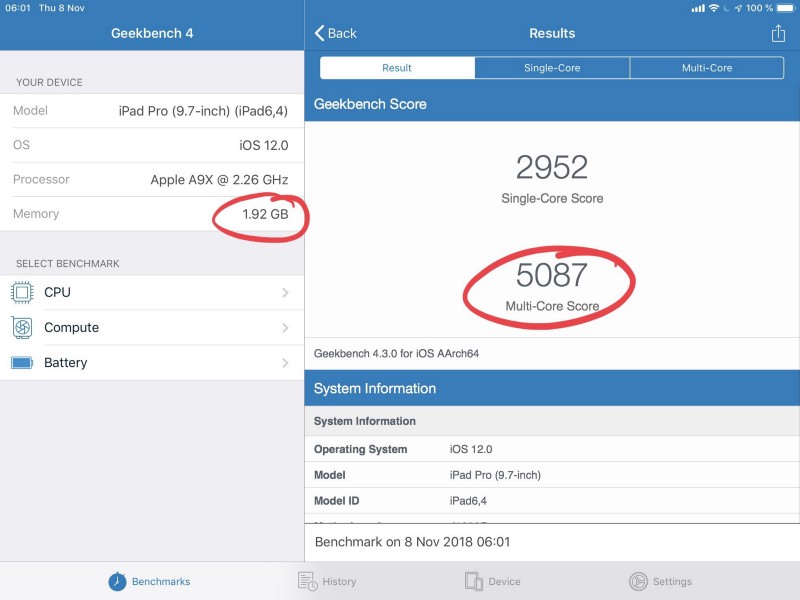
Task: Click the Multi-Core Score label
Action: pyautogui.click(x=552, y=306)
